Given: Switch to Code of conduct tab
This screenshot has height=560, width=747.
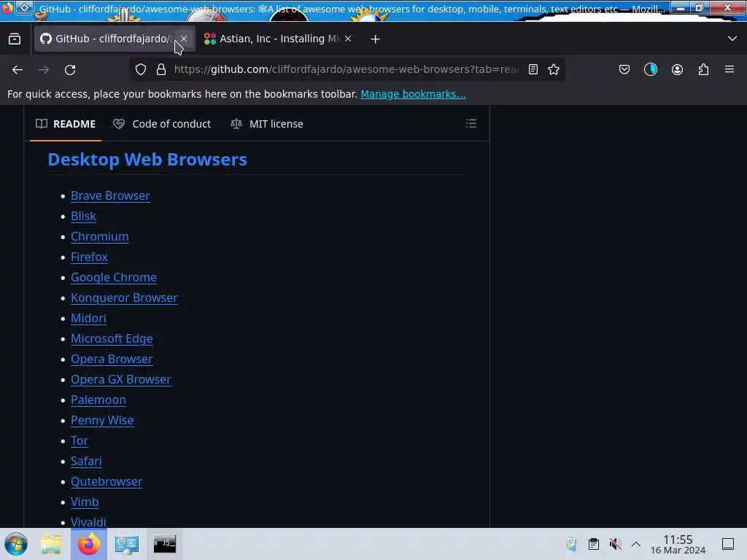Looking at the screenshot, I should coord(162,124).
